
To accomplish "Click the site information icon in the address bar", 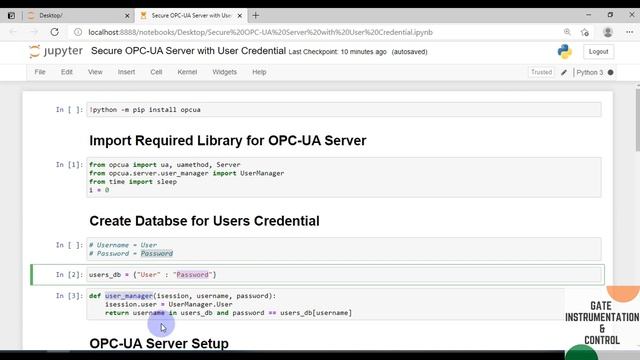I will click(78, 32).
